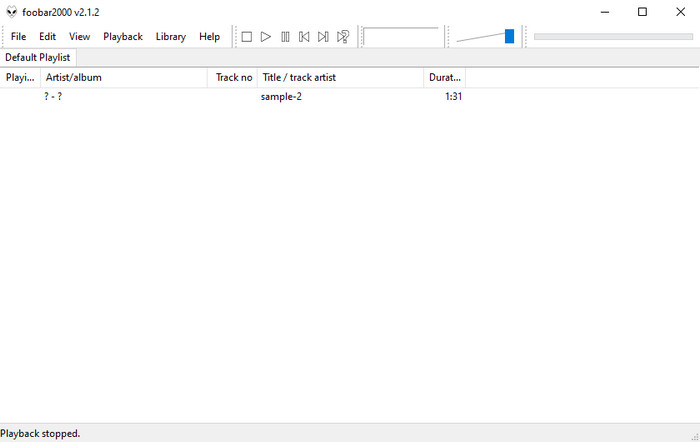
Task: Start playback with the Play button
Action: [x=266, y=37]
